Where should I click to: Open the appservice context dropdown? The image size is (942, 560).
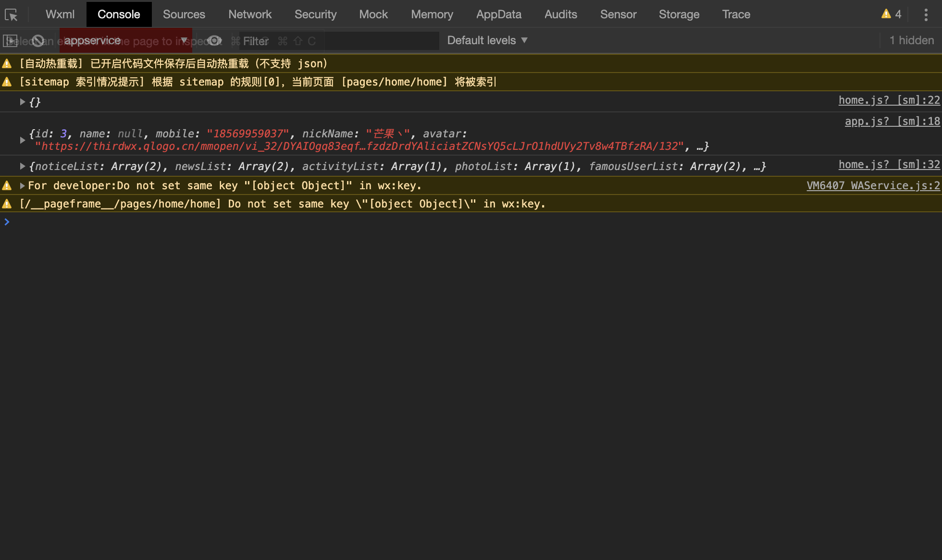coord(126,41)
